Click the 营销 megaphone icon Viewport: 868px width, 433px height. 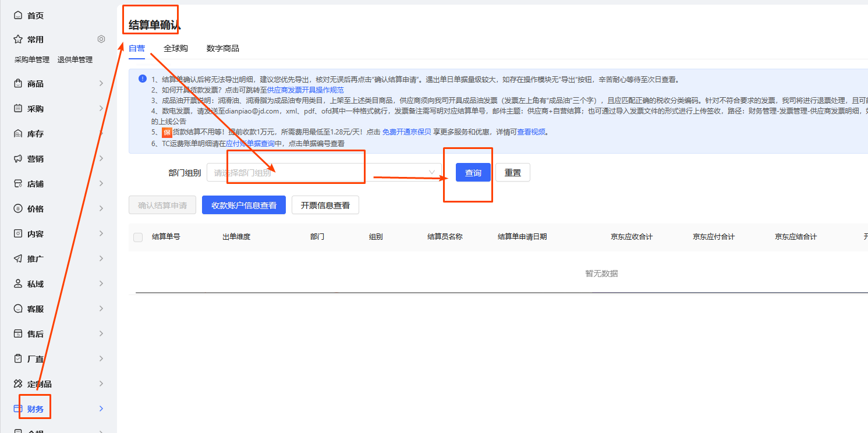coord(18,159)
